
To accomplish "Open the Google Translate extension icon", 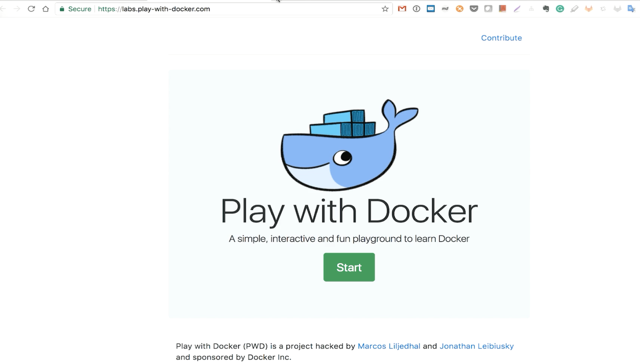I will pyautogui.click(x=631, y=9).
